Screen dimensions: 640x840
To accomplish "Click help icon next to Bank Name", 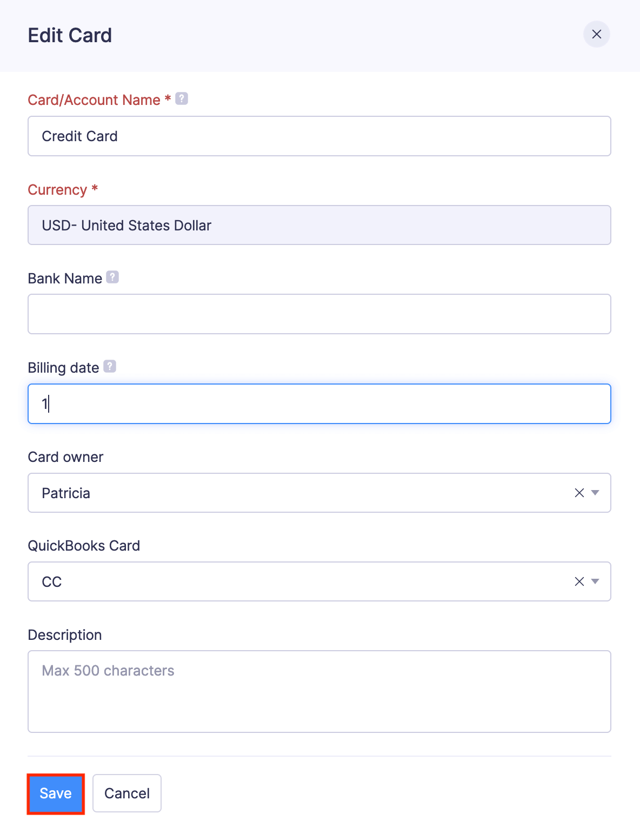I will (x=112, y=277).
